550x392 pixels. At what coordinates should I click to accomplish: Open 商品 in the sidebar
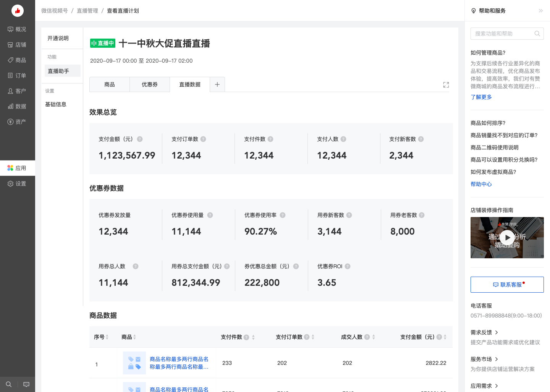[17, 60]
